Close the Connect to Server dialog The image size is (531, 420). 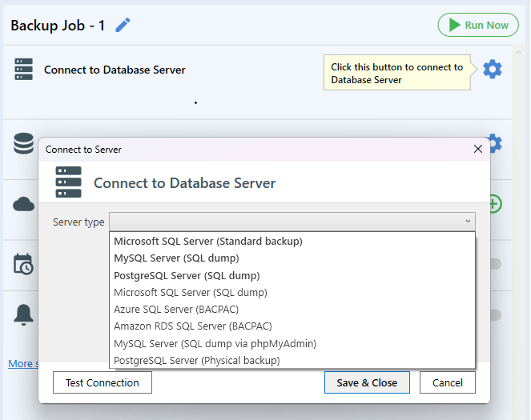[478, 149]
